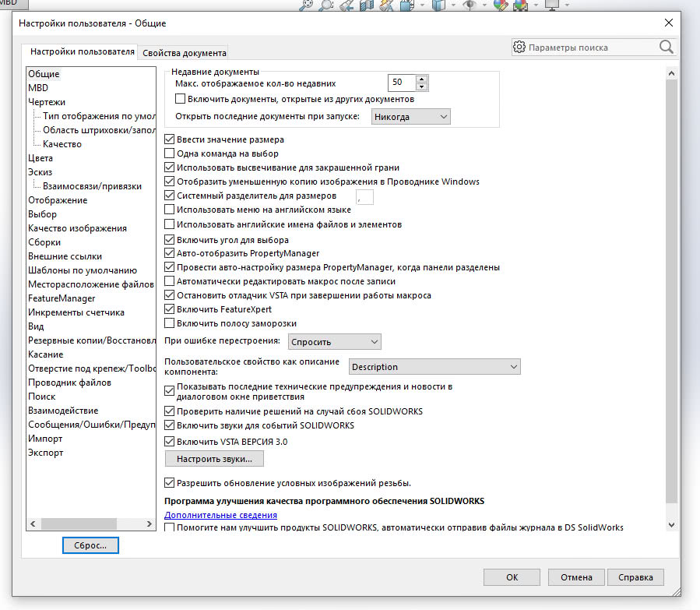Open the 'Дополнительные сведения' link
This screenshot has width=700, height=610.
[x=220, y=515]
